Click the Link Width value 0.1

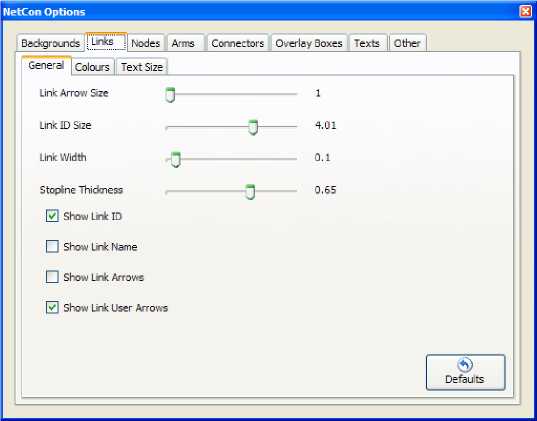[x=322, y=158]
